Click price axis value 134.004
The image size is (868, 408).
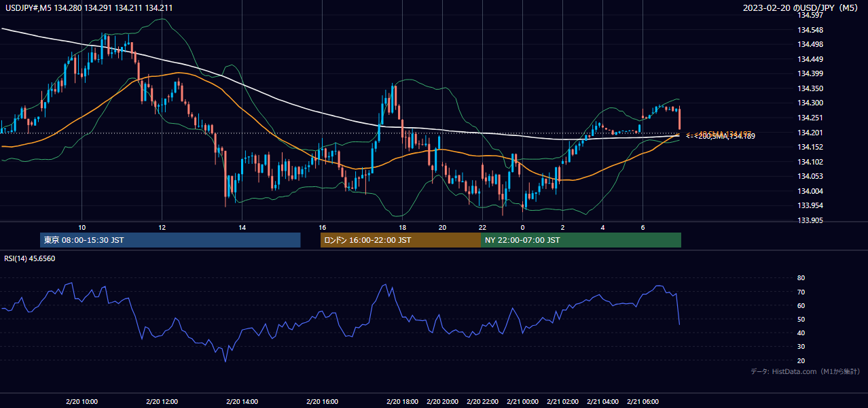(810, 191)
